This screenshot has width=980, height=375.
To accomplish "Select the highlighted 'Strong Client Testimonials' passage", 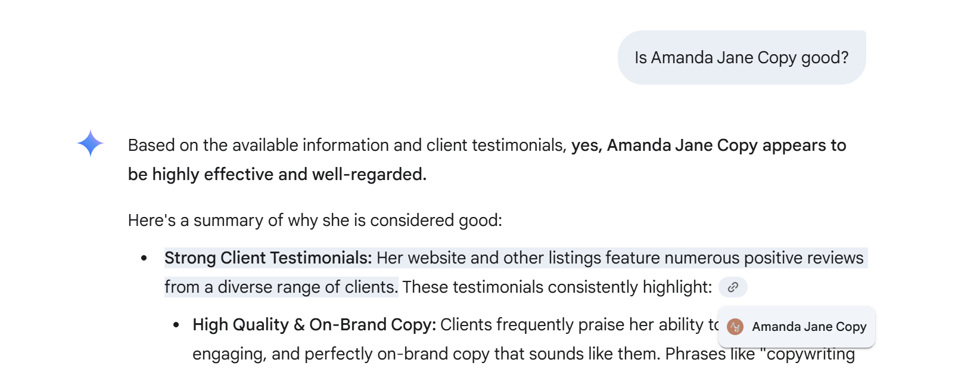I will 268,258.
